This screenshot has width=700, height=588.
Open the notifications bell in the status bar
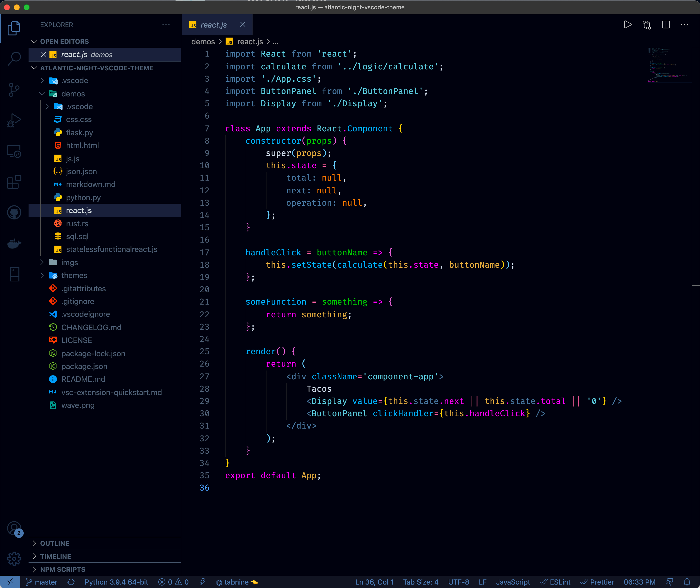click(x=687, y=582)
